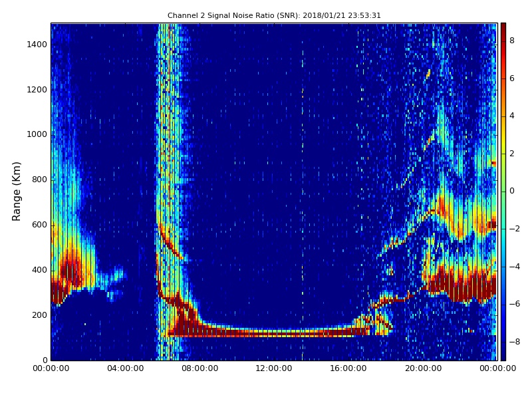Click the 1400 range tick label
532x399 pixels.
[x=37, y=45]
